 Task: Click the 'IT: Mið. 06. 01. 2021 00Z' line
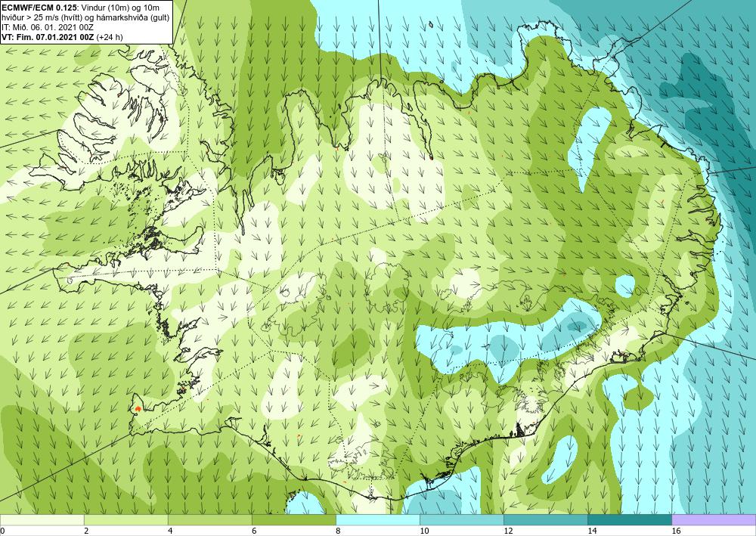coord(48,27)
